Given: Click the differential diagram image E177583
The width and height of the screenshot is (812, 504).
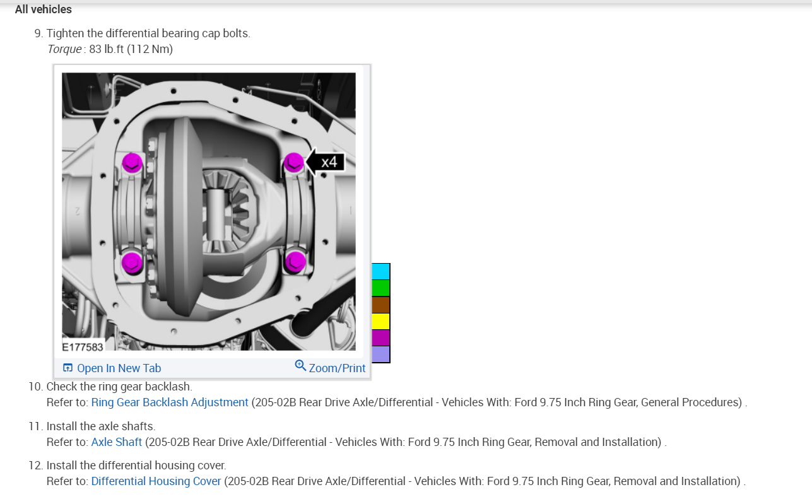Looking at the screenshot, I should (x=209, y=211).
